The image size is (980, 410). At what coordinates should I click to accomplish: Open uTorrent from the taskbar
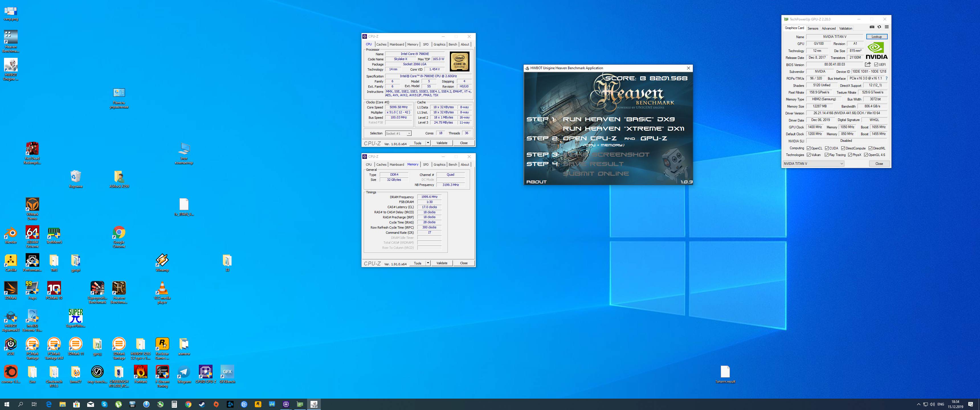pyautogui.click(x=118, y=404)
